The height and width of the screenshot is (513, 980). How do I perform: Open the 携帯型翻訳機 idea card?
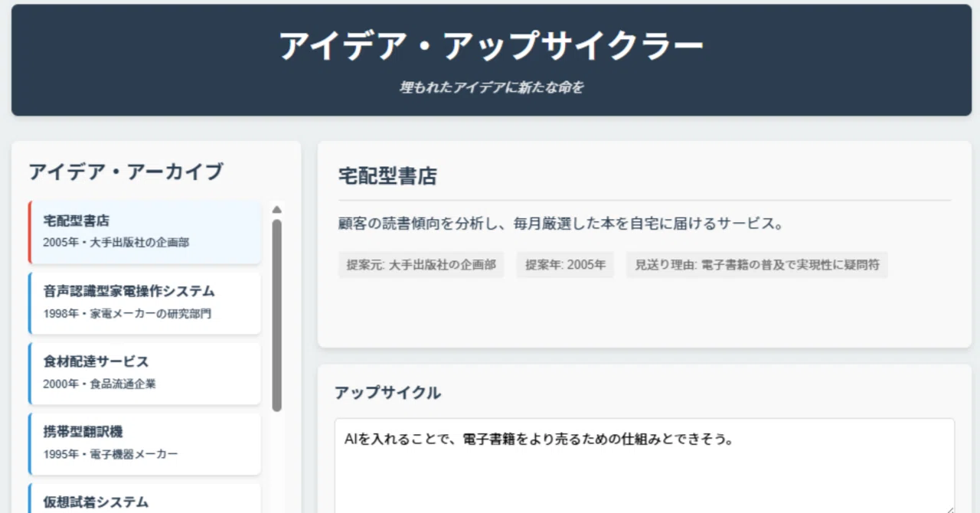pyautogui.click(x=145, y=443)
